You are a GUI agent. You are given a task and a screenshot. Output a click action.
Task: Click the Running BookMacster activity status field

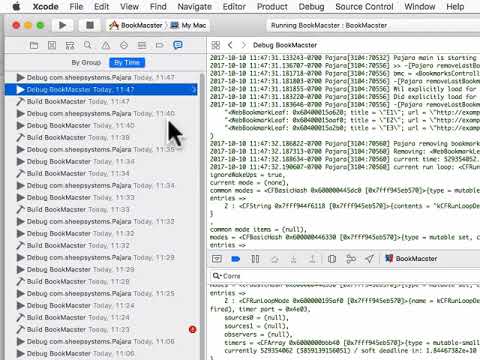373,25
